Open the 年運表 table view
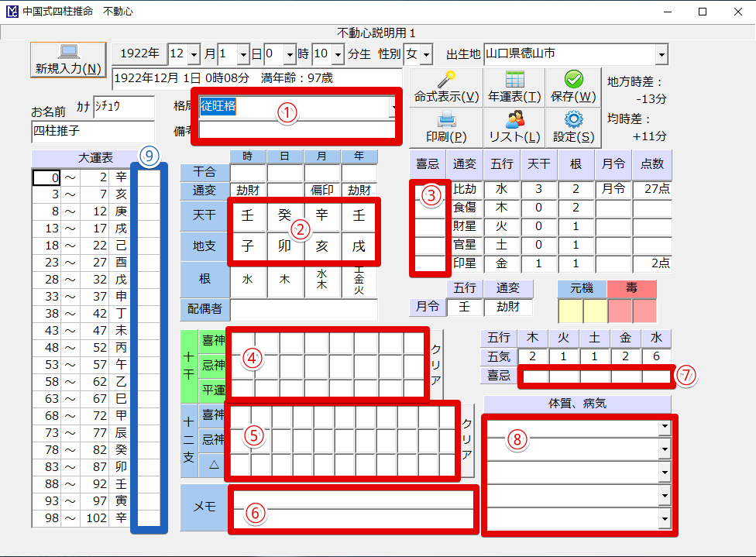This screenshot has height=557, width=756. tap(514, 87)
